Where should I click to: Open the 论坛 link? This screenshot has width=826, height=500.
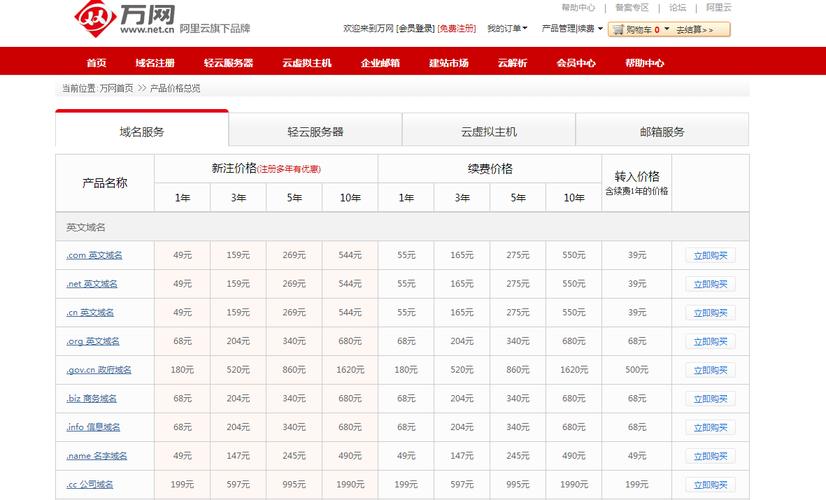pos(677,7)
